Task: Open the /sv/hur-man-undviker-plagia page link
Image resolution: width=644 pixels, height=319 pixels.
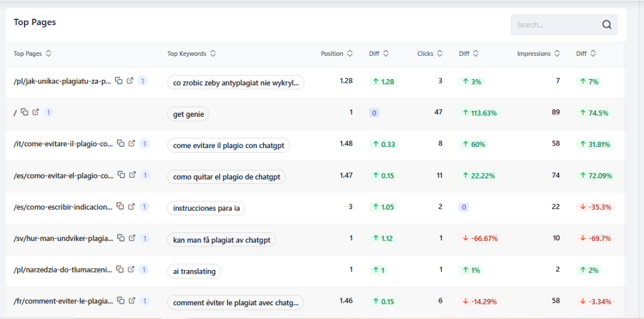Action: [64, 238]
